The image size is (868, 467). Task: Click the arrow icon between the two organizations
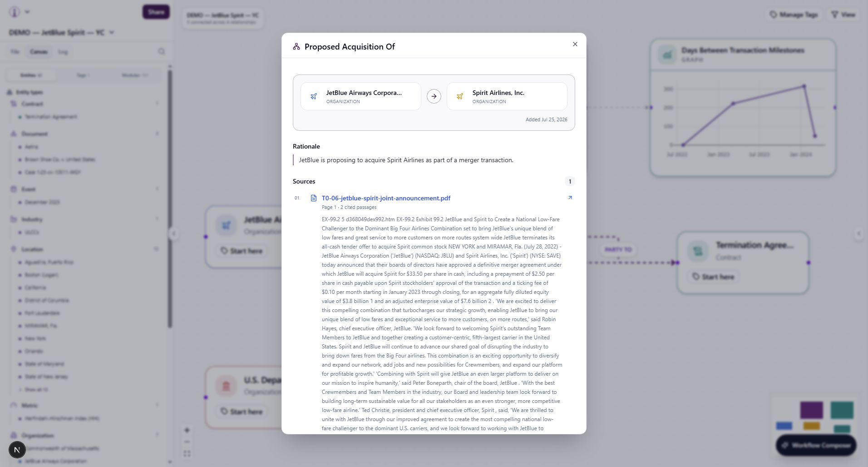coord(434,96)
